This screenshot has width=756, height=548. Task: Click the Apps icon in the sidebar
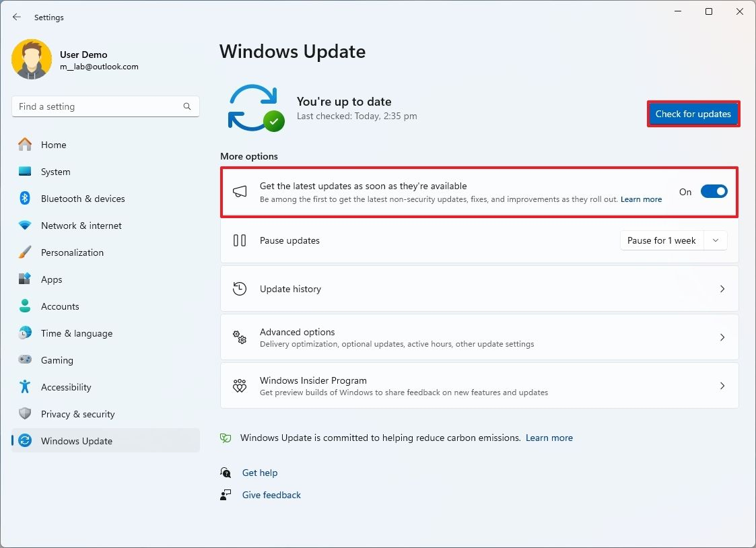coord(25,279)
